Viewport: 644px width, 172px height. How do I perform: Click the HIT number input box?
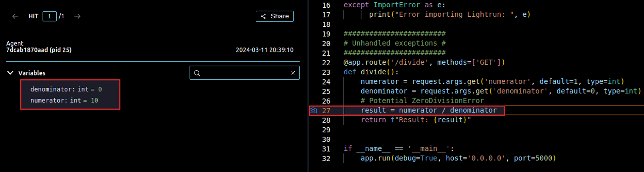pos(50,16)
